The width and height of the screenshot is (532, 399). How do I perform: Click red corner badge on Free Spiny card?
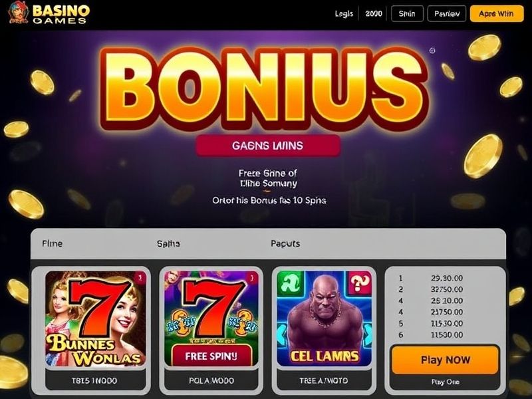(252, 278)
